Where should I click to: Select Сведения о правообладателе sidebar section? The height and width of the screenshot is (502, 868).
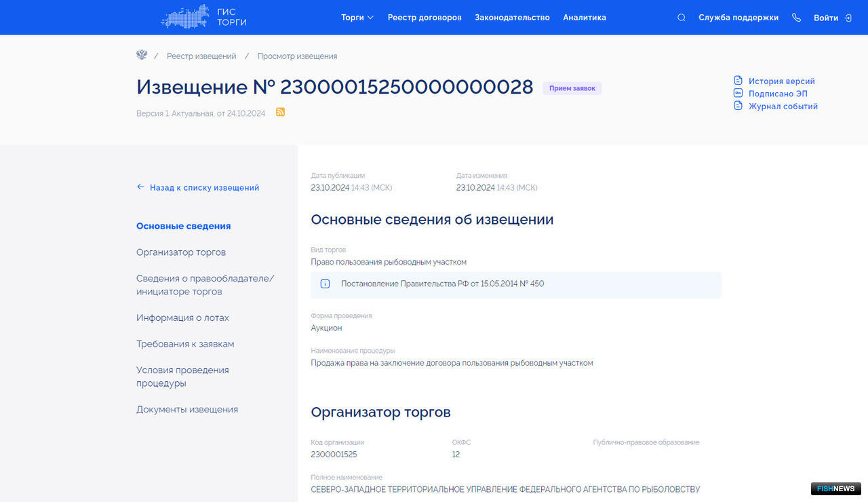tap(205, 285)
